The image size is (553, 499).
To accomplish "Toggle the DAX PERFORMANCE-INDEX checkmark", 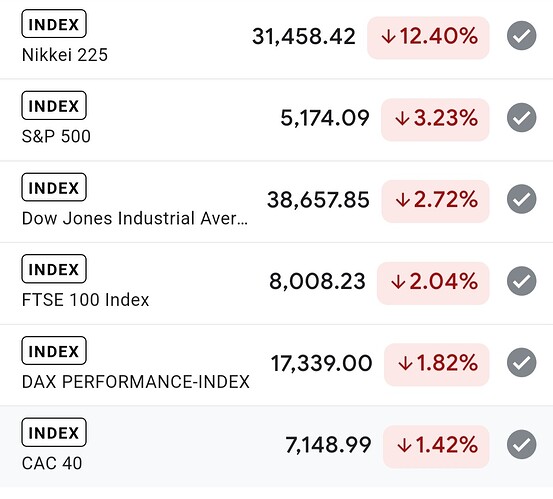I will pos(522,362).
